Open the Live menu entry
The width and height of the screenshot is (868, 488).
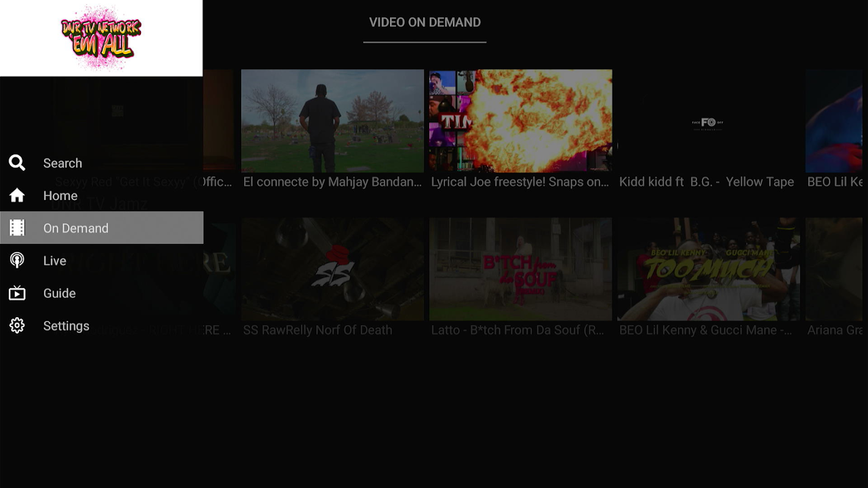pos(101,260)
